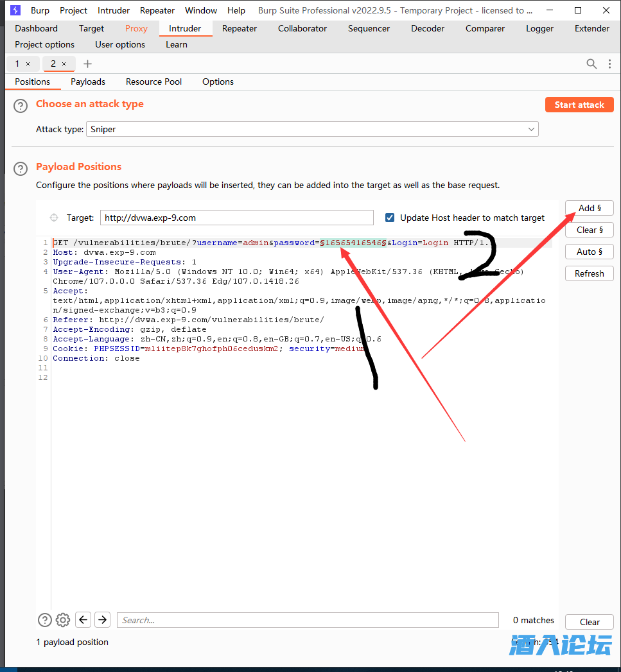
Task: Click the Search text field
Action: tap(308, 620)
